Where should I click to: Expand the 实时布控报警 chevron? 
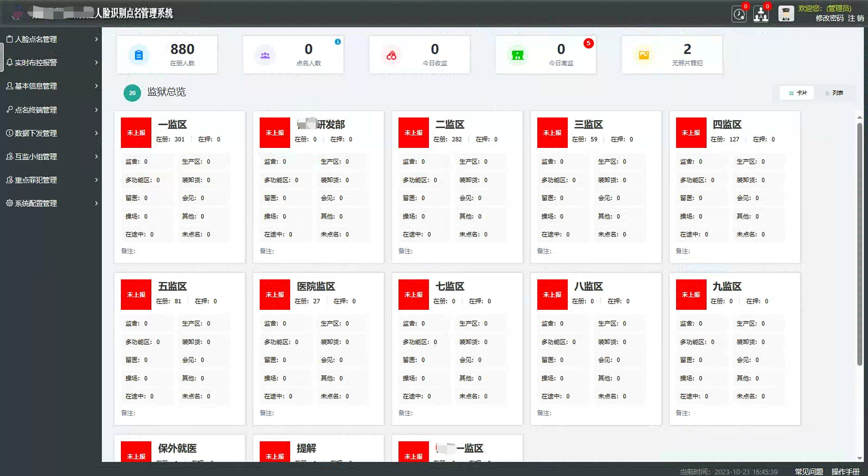coord(96,62)
